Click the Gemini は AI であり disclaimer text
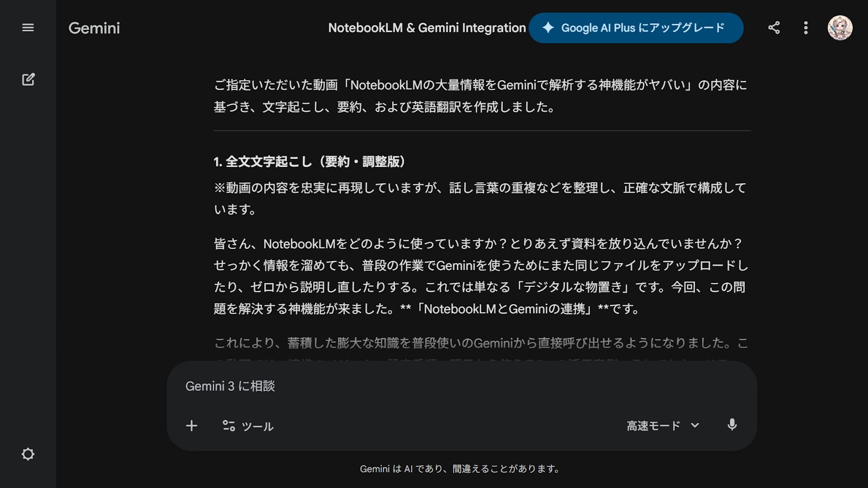Image resolution: width=868 pixels, height=488 pixels. [x=460, y=468]
